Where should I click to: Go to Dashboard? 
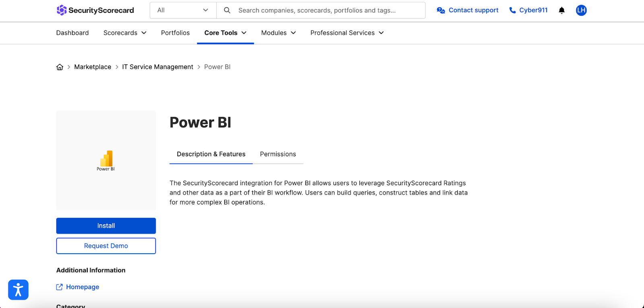tap(72, 33)
